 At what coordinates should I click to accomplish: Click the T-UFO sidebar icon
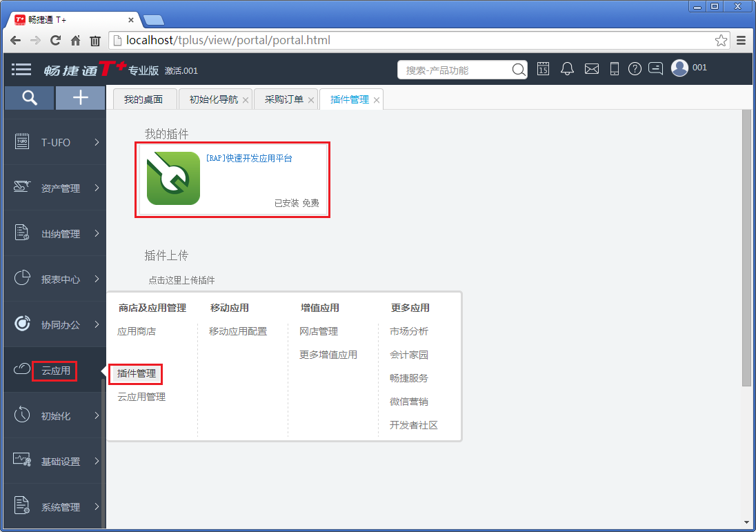(22, 142)
